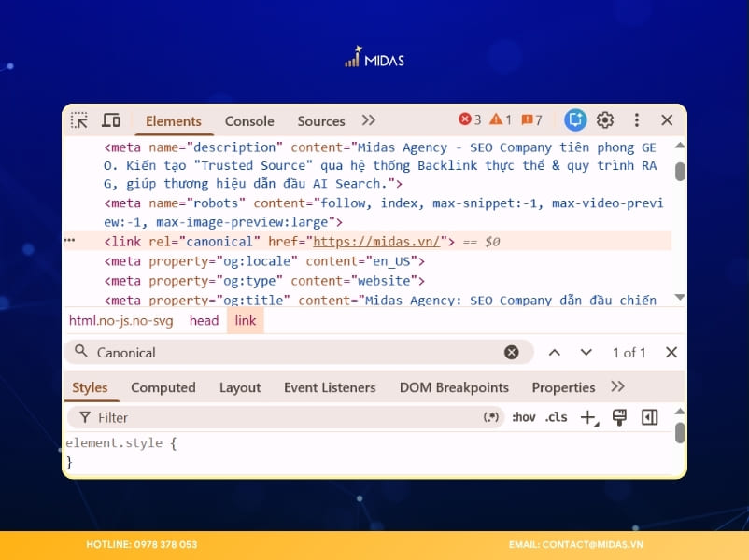
Task: Activate the inspect element picker icon
Action: tap(79, 120)
